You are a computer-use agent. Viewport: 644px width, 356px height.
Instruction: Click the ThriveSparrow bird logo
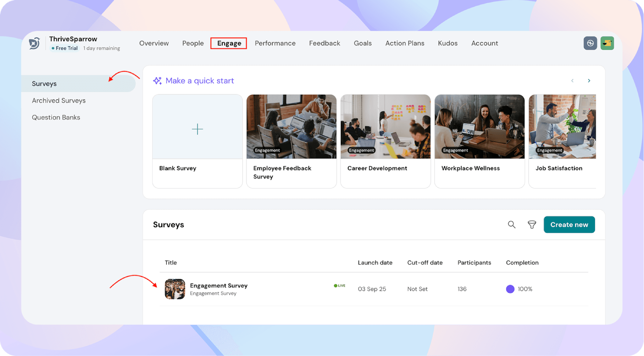click(x=34, y=43)
